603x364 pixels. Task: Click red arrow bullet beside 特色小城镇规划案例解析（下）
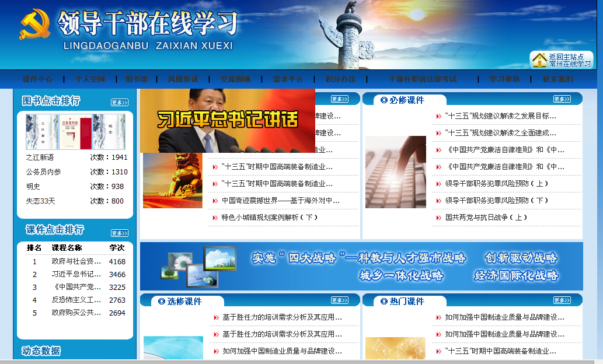pos(215,218)
